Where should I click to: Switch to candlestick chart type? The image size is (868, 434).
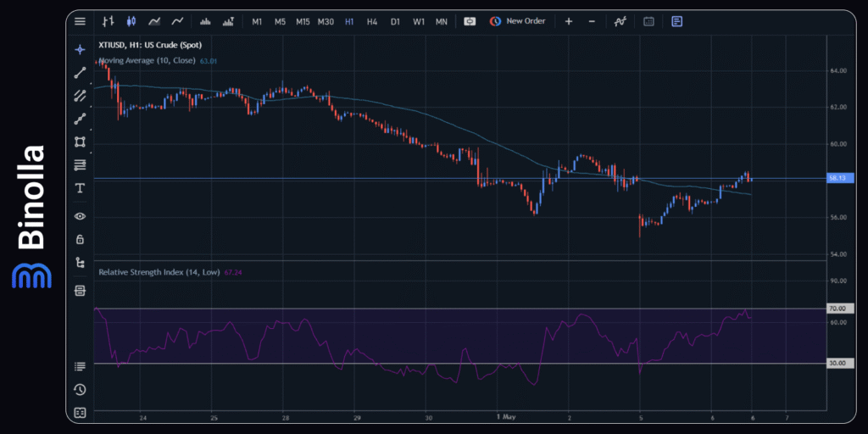pyautogui.click(x=131, y=21)
